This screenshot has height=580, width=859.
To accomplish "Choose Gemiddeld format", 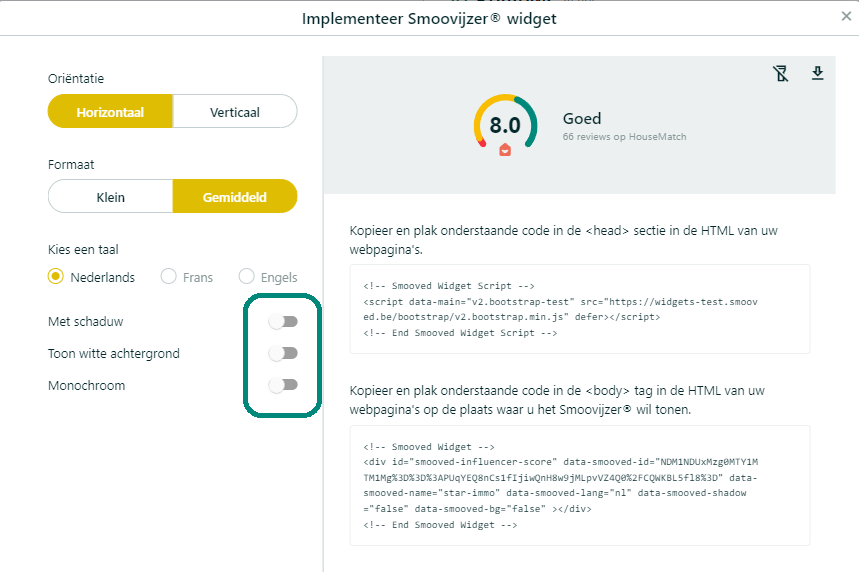I will [x=235, y=197].
